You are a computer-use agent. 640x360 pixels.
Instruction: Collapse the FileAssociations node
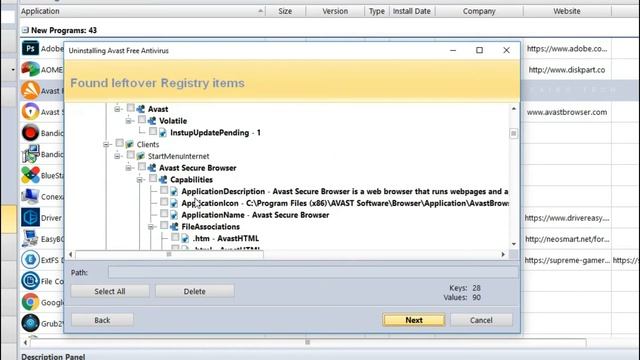click(x=151, y=227)
